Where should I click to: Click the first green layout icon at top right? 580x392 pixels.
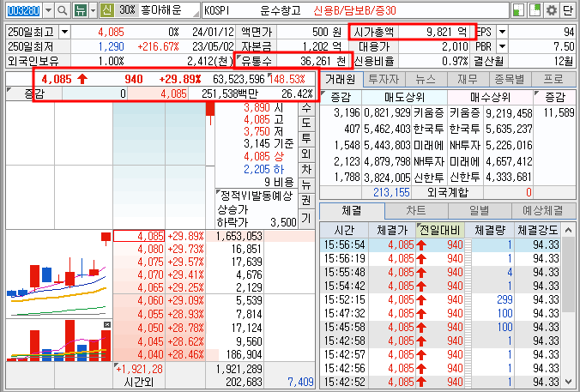pos(518,10)
